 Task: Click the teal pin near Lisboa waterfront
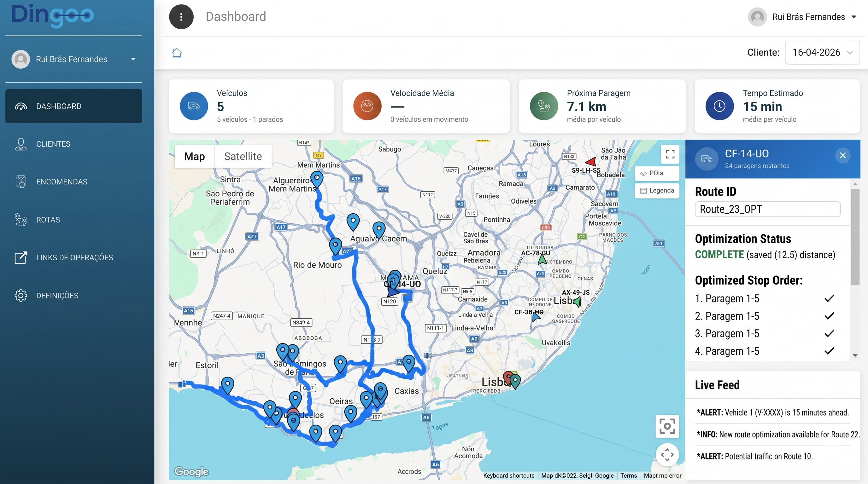tap(515, 382)
